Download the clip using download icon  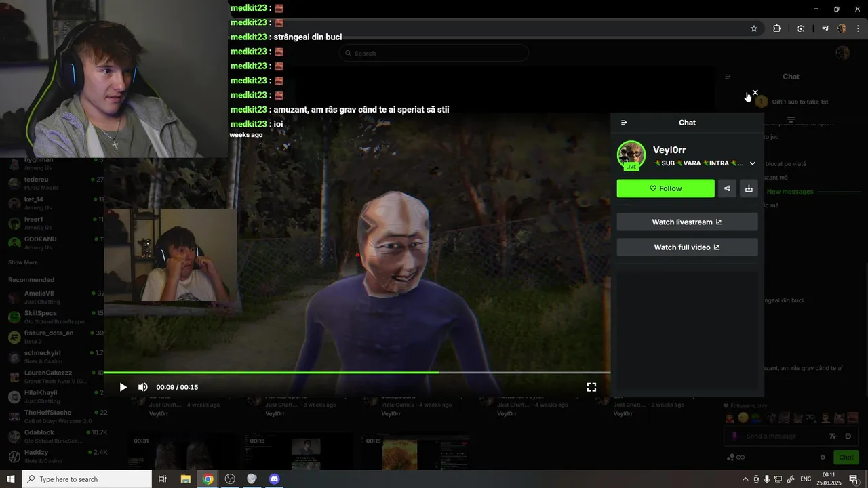(x=749, y=188)
